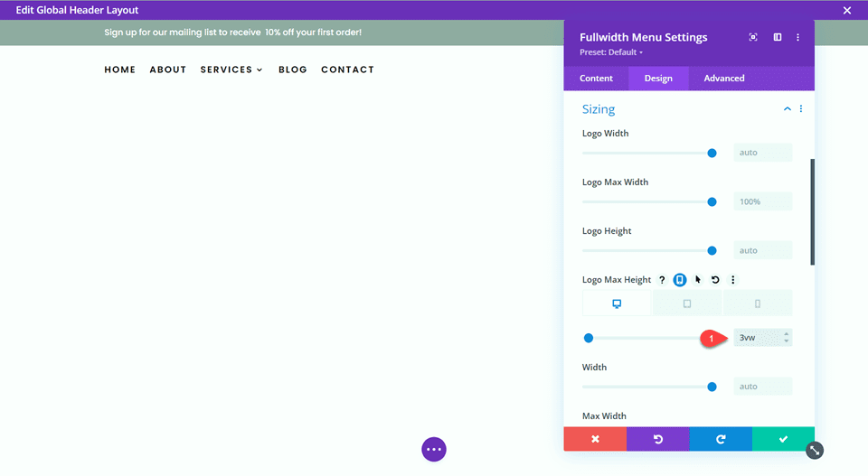Viewport: 868px width, 476px height.
Task: Toggle responsive editing for Logo Max Height
Action: 680,280
